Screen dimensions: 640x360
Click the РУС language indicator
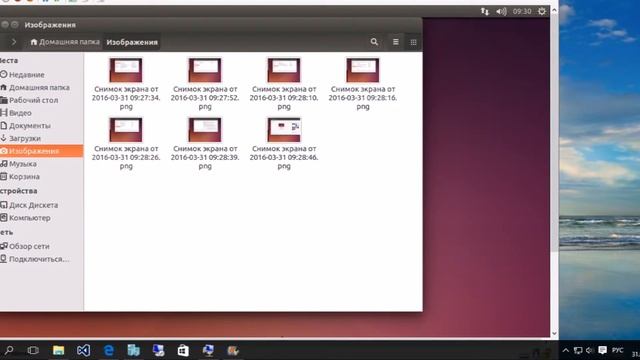pos(618,350)
